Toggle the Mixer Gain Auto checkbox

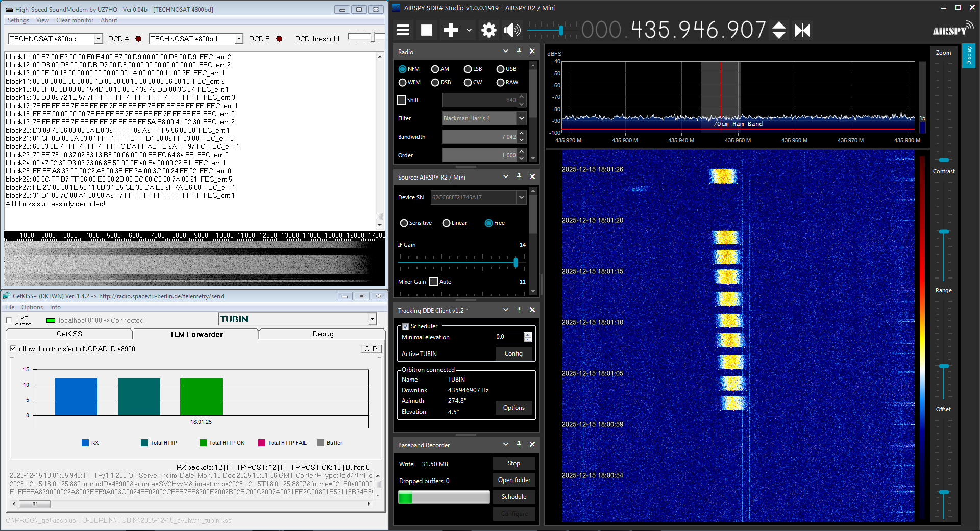(433, 282)
